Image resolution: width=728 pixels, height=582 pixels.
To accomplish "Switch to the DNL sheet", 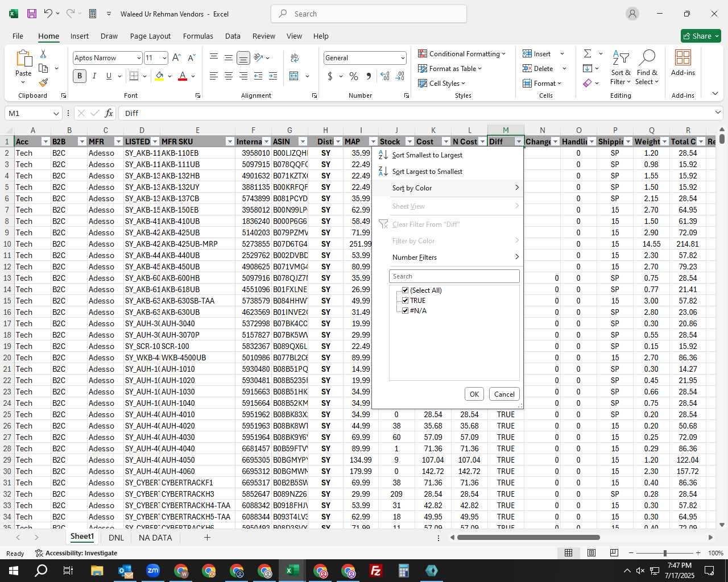I will pyautogui.click(x=116, y=537).
